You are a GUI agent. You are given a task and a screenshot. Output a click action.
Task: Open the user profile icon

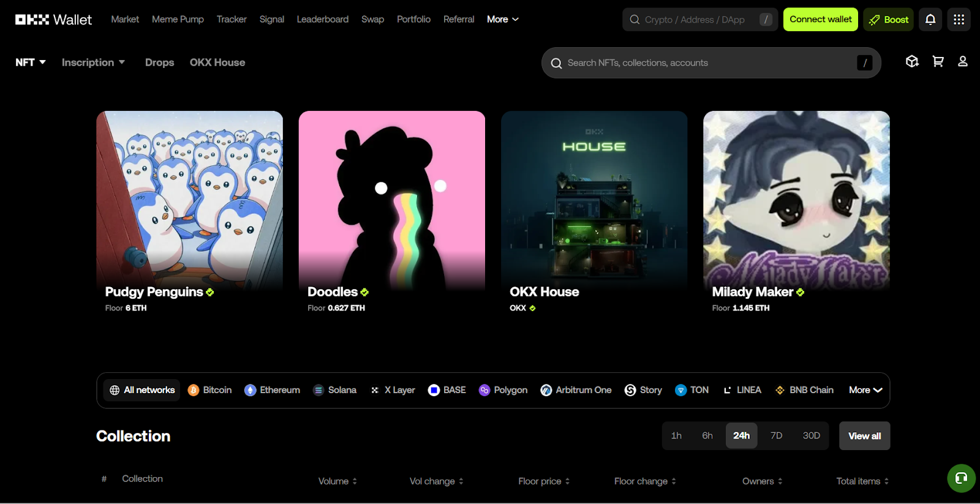962,61
